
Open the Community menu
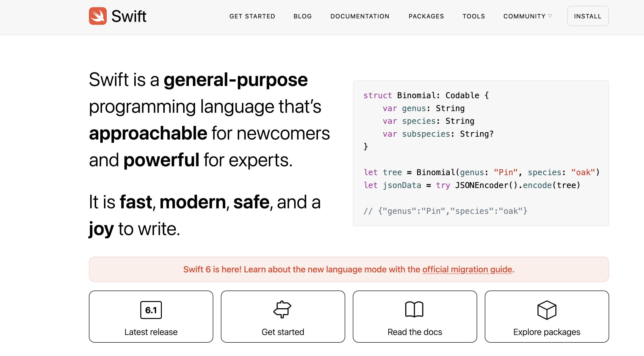(524, 16)
